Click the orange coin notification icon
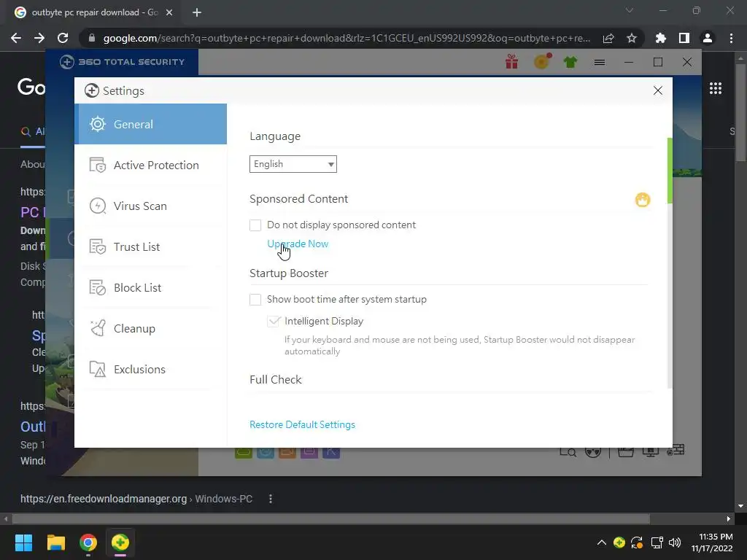Image resolution: width=747 pixels, height=560 pixels. click(542, 61)
